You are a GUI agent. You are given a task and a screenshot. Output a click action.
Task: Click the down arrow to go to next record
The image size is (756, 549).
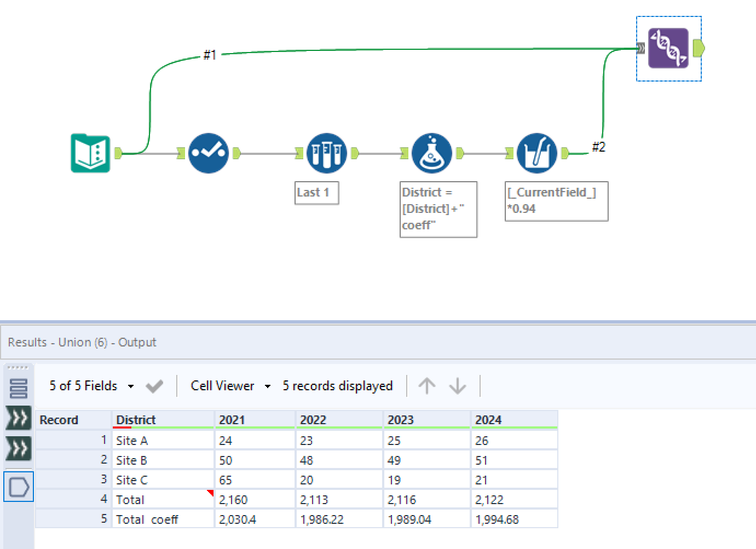(458, 385)
